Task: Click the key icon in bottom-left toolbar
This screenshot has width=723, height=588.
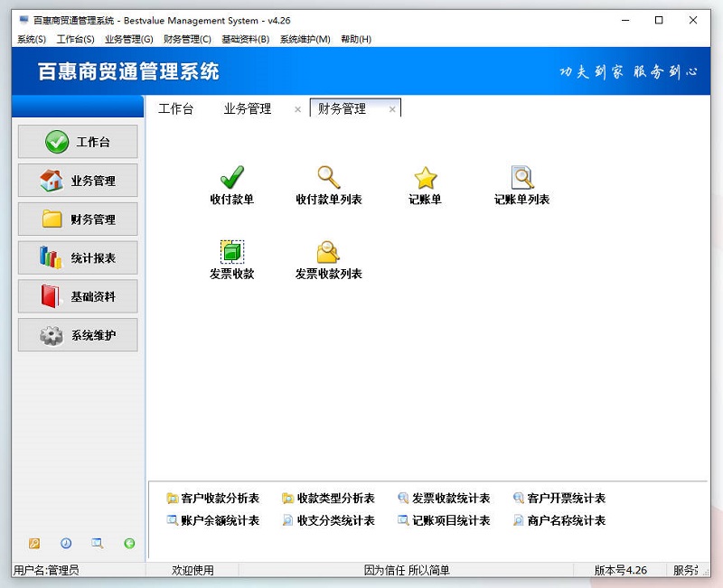Action: [x=34, y=544]
